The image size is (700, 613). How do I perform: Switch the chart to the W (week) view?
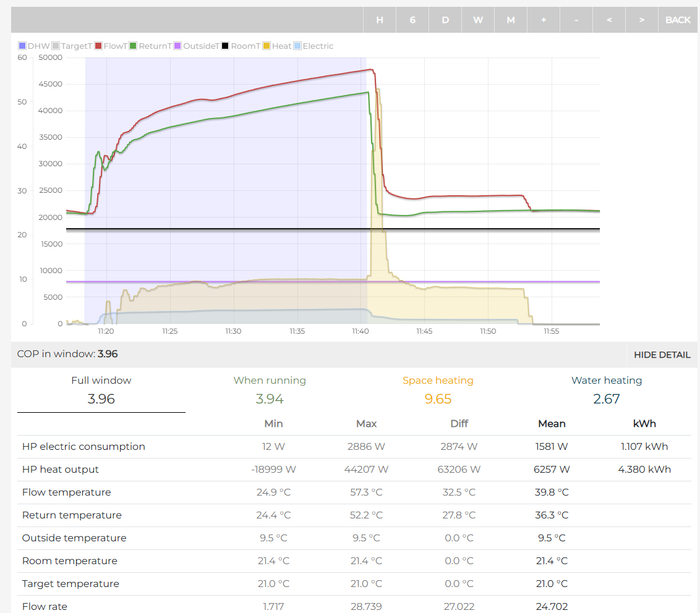[x=478, y=20]
